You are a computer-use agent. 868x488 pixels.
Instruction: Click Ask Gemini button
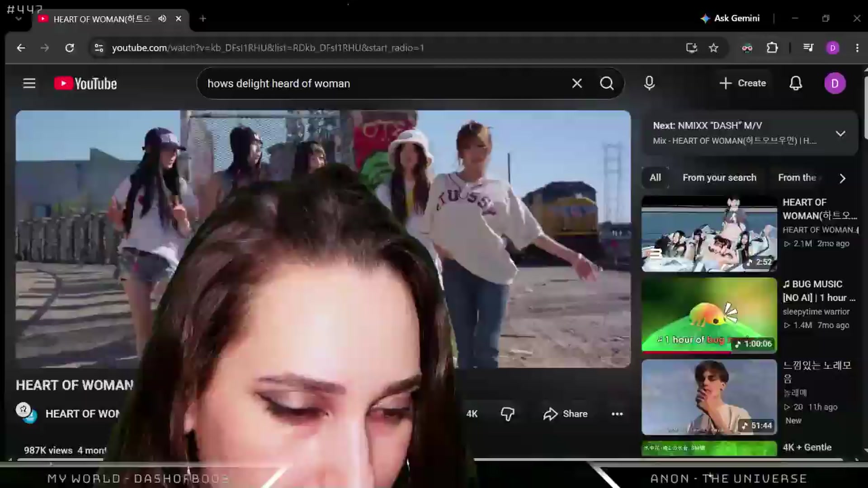(x=730, y=19)
